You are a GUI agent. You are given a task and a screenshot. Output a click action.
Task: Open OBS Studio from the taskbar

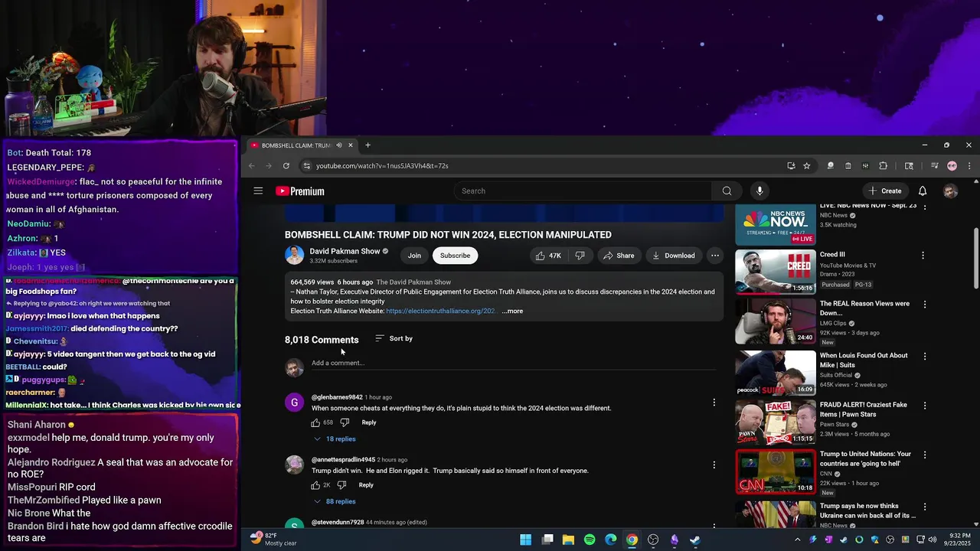(652, 540)
